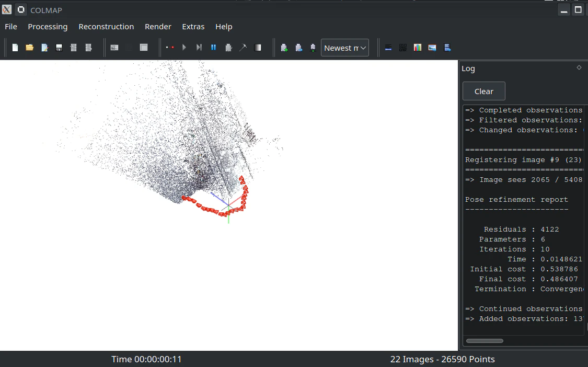Click 'Initial cost : 0.538786' log line
588x367 pixels.
pyautogui.click(x=524, y=269)
